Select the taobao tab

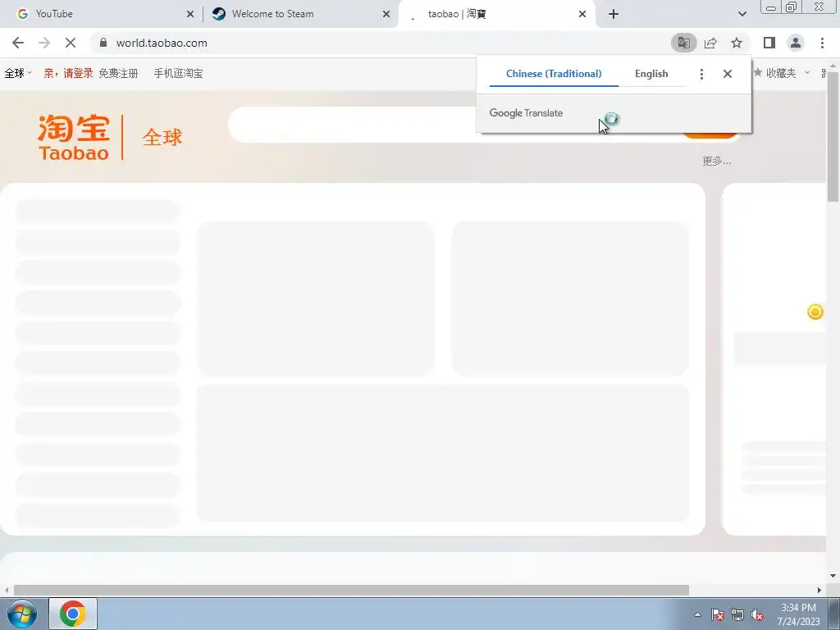[497, 14]
